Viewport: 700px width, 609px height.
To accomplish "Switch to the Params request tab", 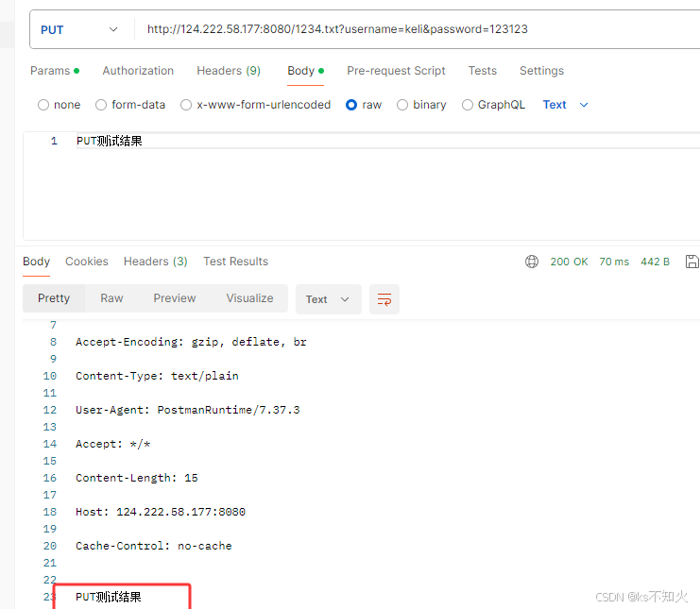I will point(55,71).
